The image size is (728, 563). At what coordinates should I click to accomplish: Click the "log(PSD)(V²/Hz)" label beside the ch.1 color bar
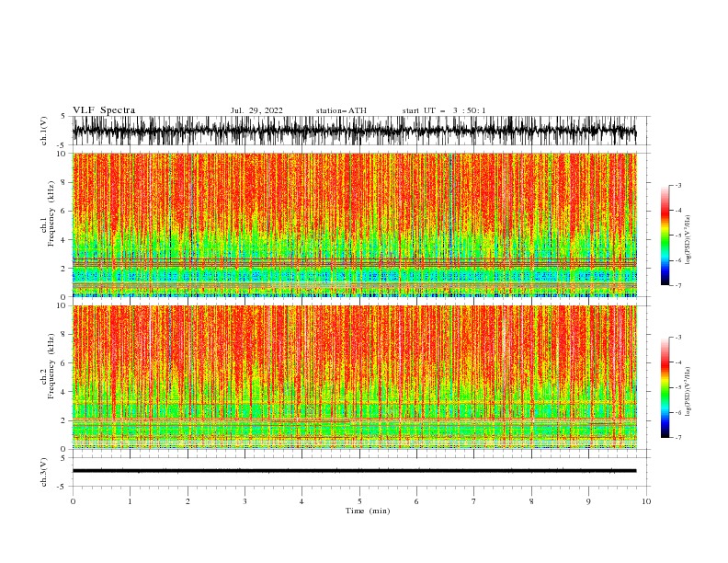click(x=688, y=240)
